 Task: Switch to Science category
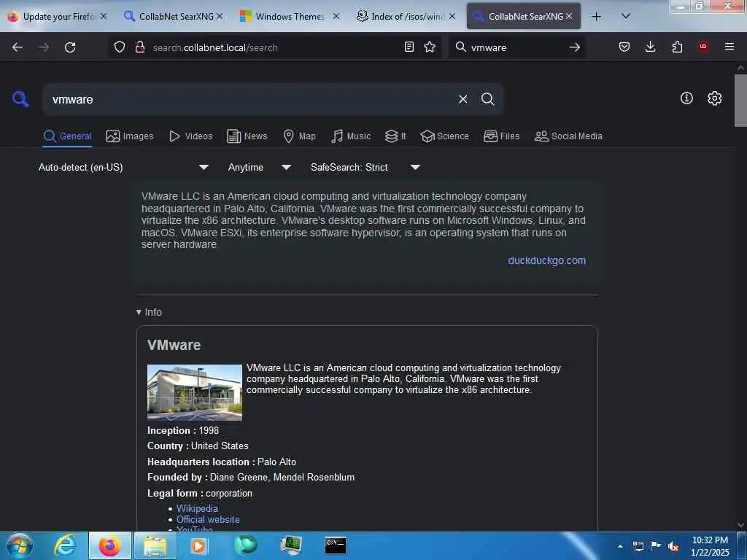(444, 136)
